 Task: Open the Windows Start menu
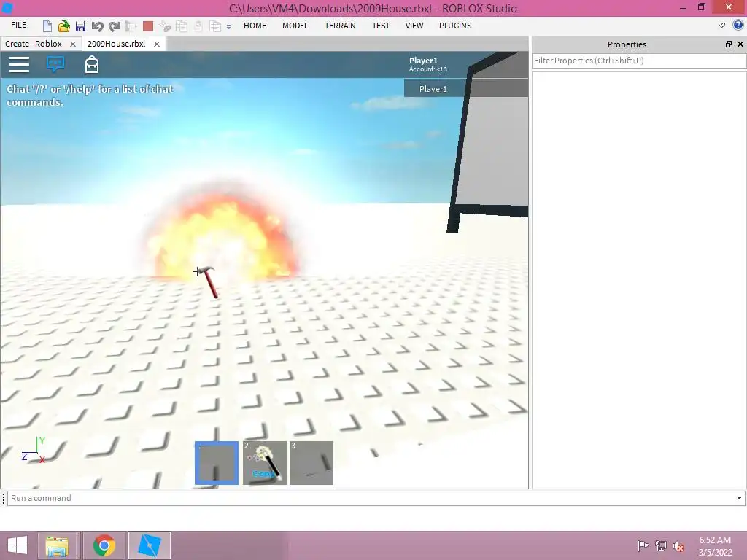18,545
